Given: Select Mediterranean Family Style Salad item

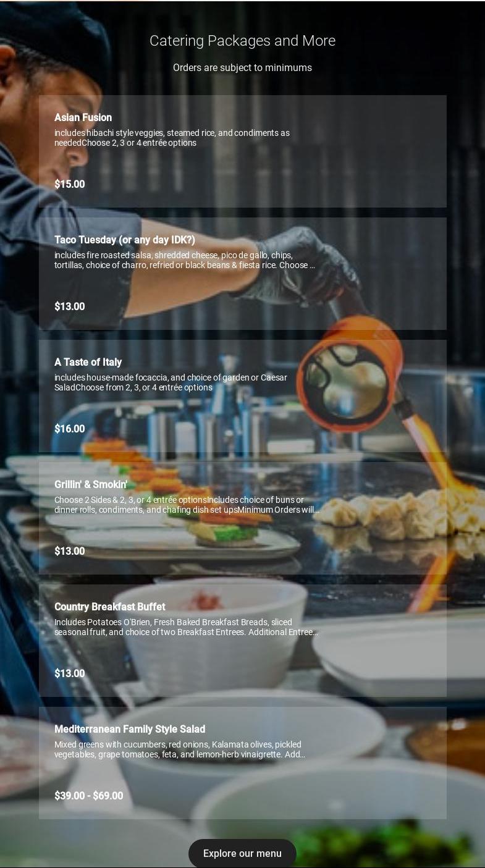Looking at the screenshot, I should point(242,763).
